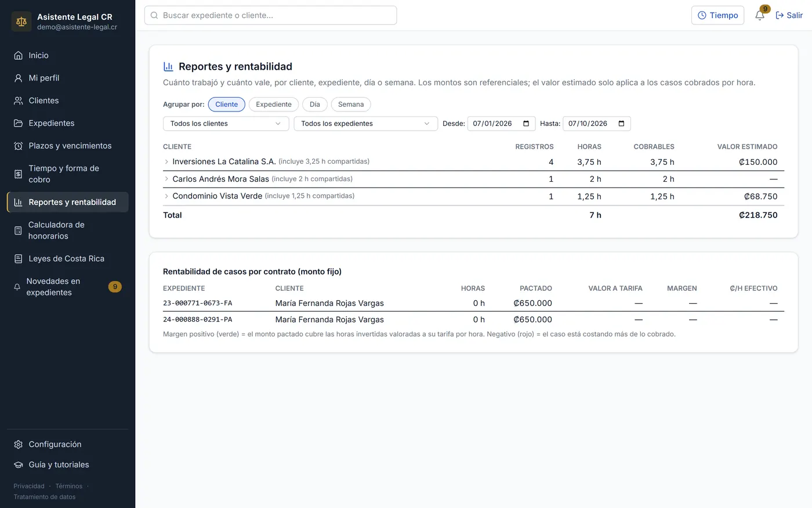Open Mi perfil page
This screenshot has height=508, width=812.
coord(68,78)
